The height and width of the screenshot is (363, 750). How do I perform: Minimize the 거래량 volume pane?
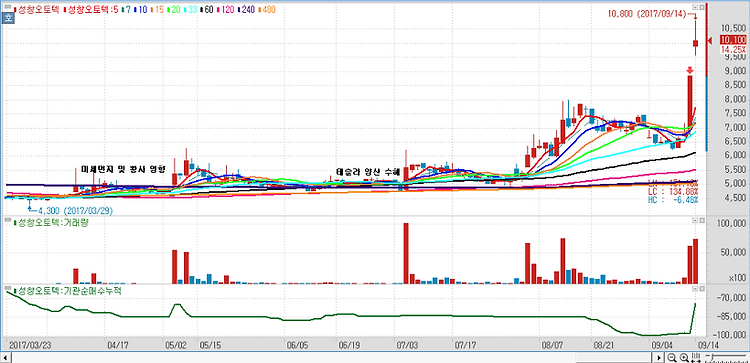(x=695, y=221)
